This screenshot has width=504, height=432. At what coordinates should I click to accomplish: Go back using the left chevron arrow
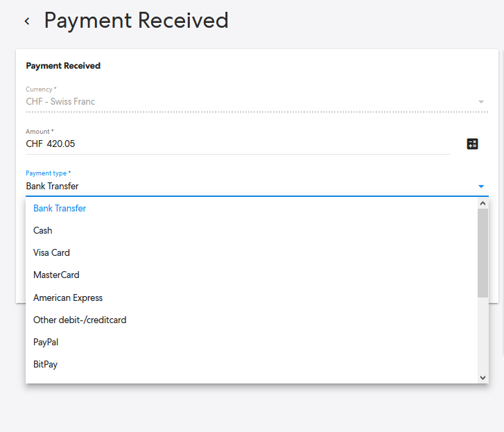27,21
